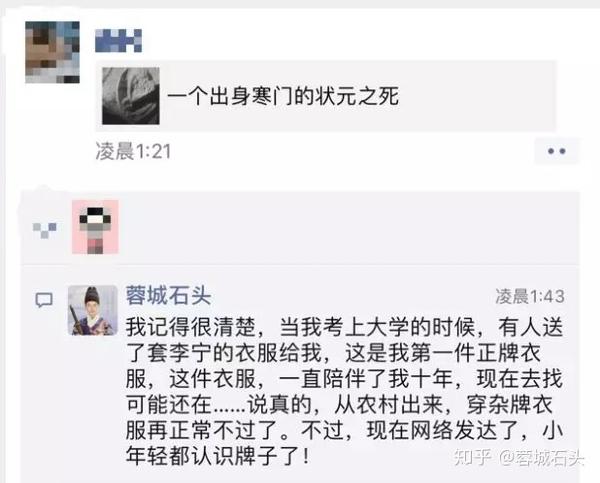This screenshot has height=483, width=600.
Task: View 蓉城石头's profile avatar picture
Action: click(x=92, y=310)
